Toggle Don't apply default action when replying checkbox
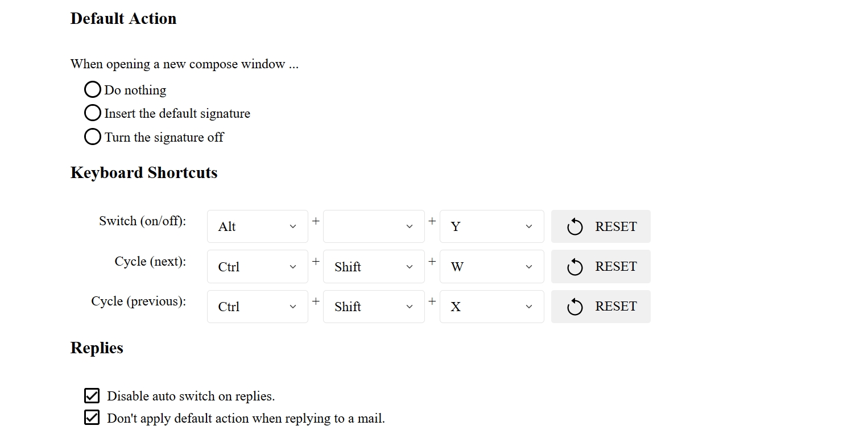Image resolution: width=868 pixels, height=438 pixels. coord(92,418)
